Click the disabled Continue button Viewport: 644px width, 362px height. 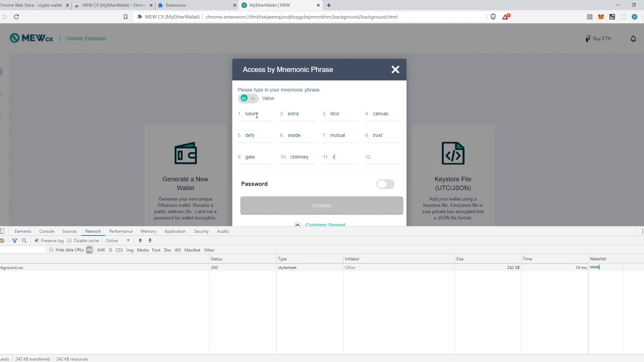click(x=321, y=206)
